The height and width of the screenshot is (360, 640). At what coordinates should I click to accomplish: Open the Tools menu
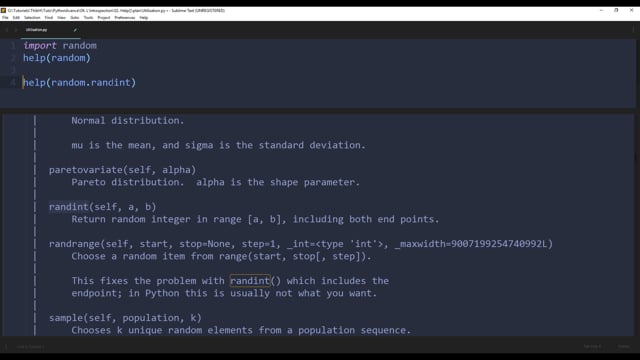[88, 18]
